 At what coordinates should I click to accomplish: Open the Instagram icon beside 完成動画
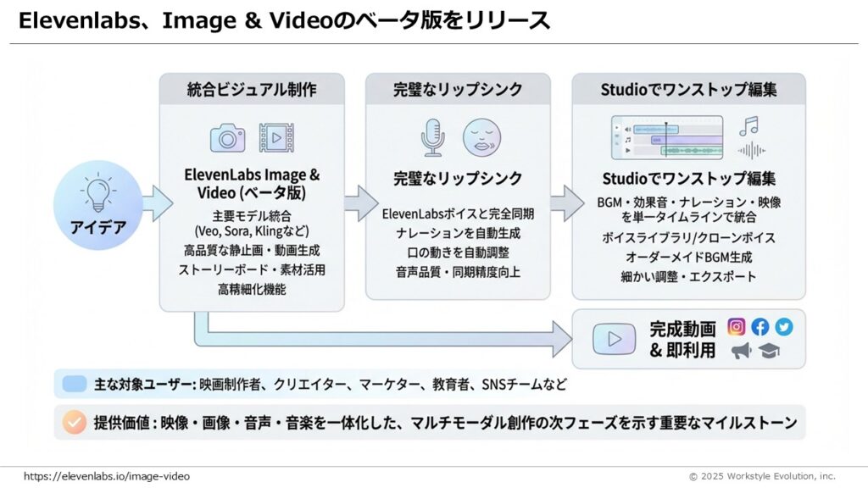734,325
